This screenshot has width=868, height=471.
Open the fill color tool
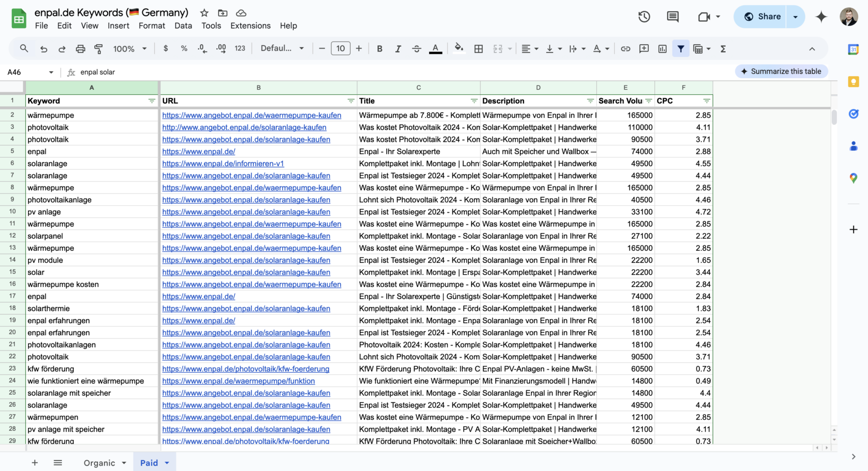pos(459,49)
